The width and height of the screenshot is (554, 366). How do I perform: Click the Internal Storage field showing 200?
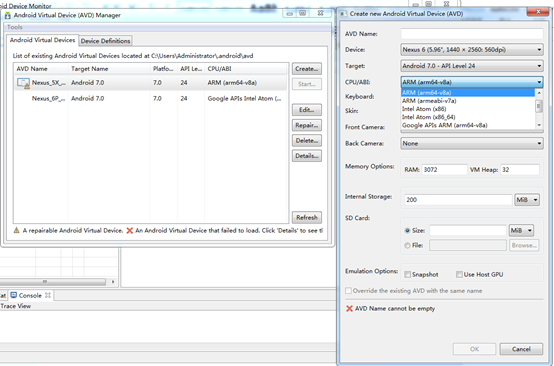pos(458,200)
